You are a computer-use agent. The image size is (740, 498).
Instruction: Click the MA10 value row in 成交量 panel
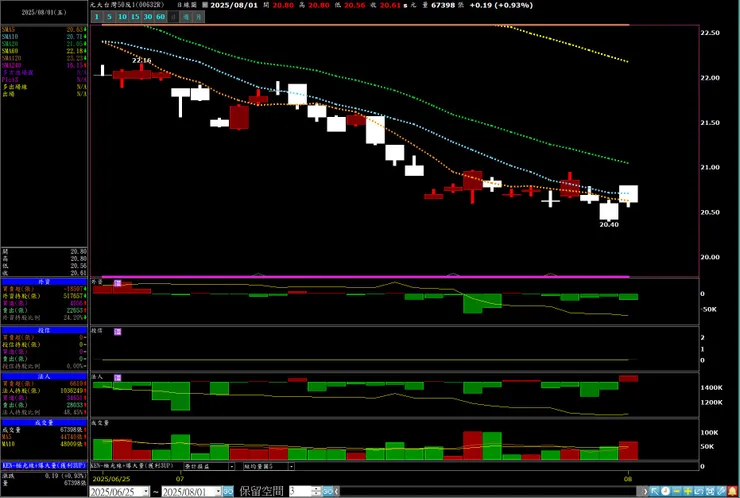click(x=44, y=444)
